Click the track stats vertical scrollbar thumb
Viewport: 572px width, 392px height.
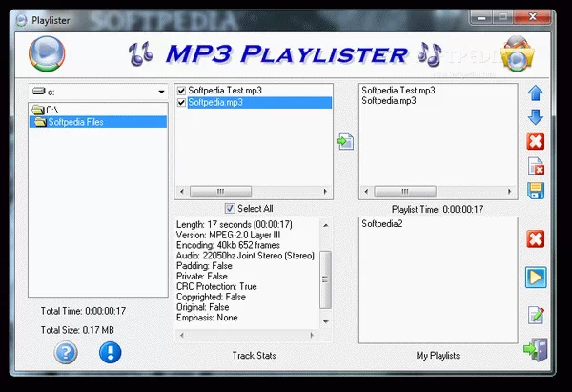coord(325,279)
